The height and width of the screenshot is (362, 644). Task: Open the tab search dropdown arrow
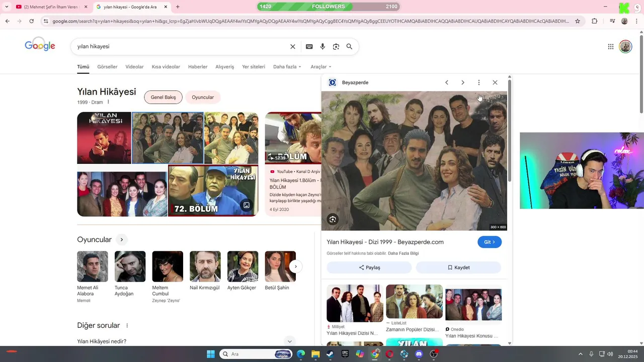coord(6,7)
